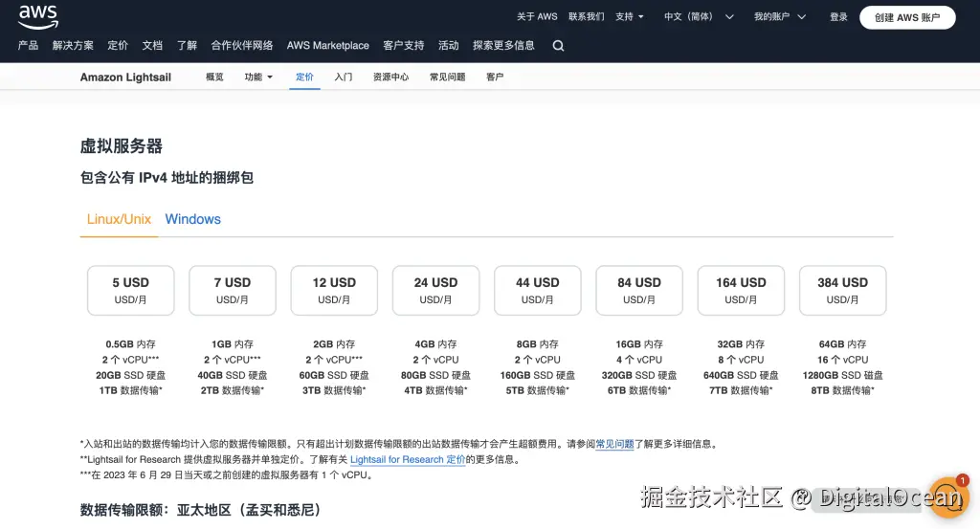Click the 8 个 vCPU text
Screen dimensions: 980x529
742,360
